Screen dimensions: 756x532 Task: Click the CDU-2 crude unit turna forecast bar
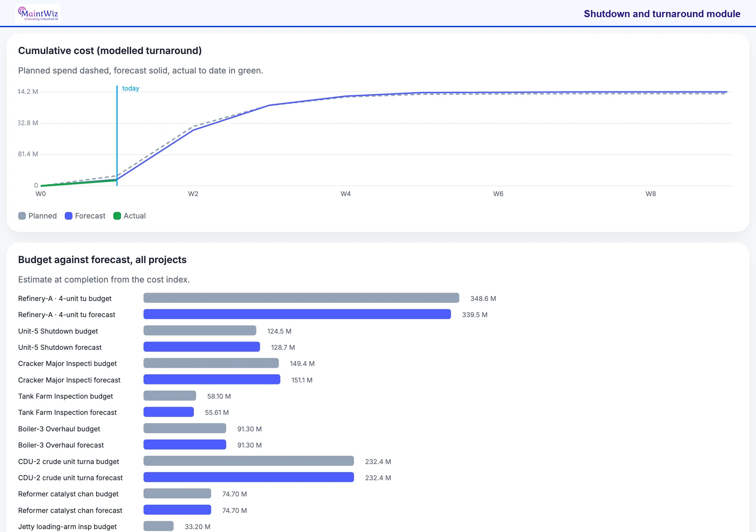[249, 477]
